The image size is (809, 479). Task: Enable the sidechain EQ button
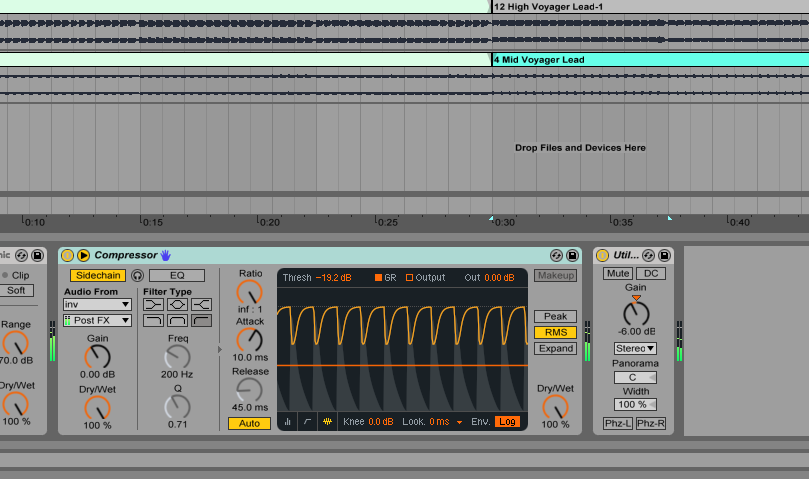tap(176, 276)
